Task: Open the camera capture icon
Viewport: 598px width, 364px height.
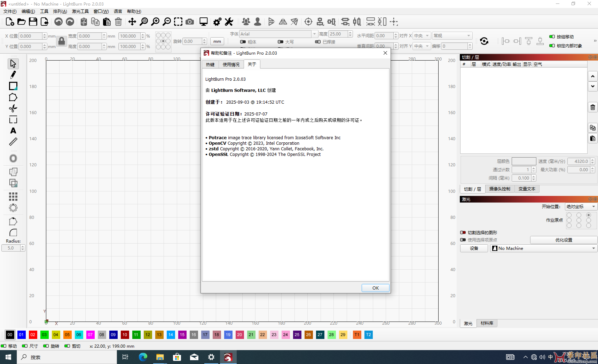Action: point(190,22)
